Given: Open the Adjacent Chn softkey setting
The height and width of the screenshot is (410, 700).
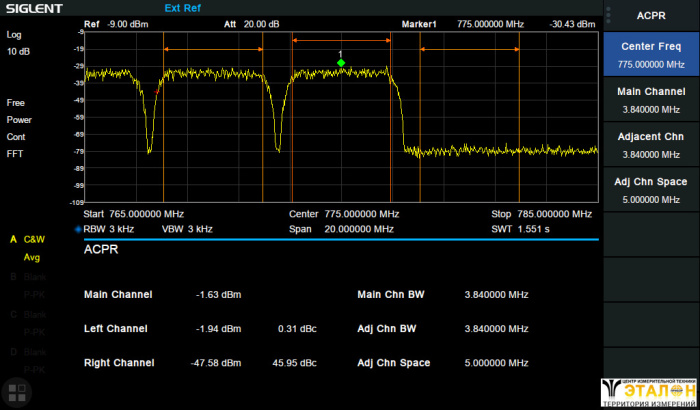Looking at the screenshot, I should tap(651, 145).
